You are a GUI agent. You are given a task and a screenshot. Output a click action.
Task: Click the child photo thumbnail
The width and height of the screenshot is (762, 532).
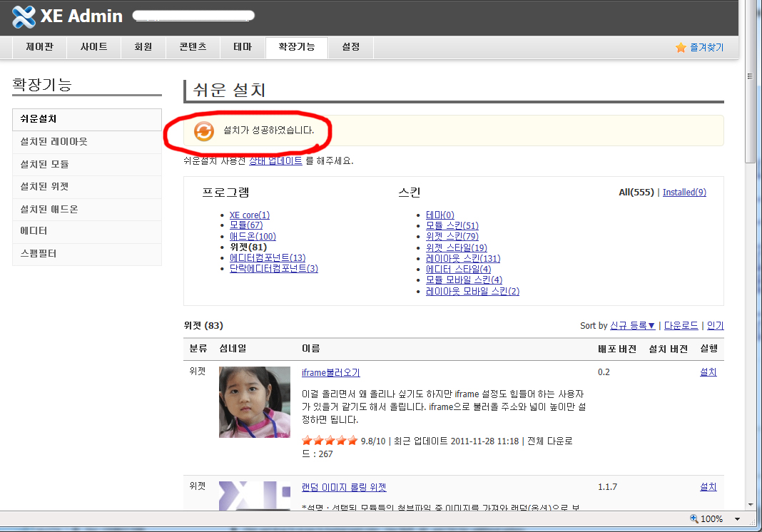[254, 402]
